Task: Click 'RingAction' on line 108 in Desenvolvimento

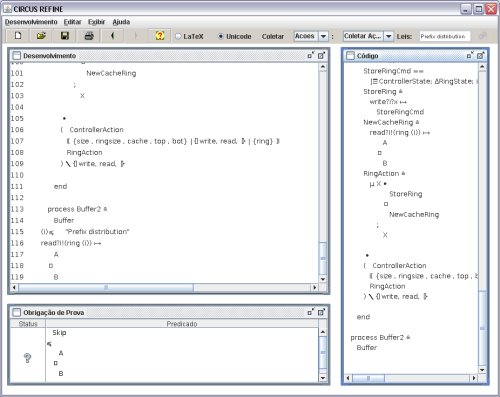Action: pos(84,152)
